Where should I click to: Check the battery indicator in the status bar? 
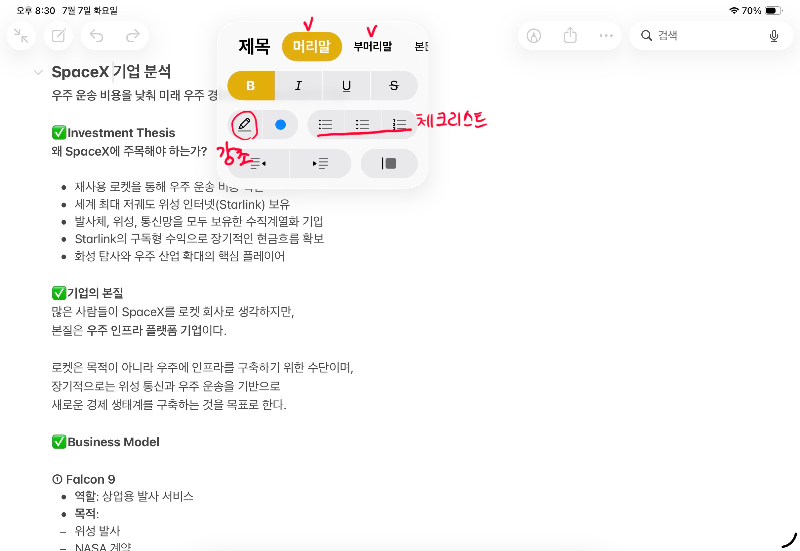tap(773, 10)
